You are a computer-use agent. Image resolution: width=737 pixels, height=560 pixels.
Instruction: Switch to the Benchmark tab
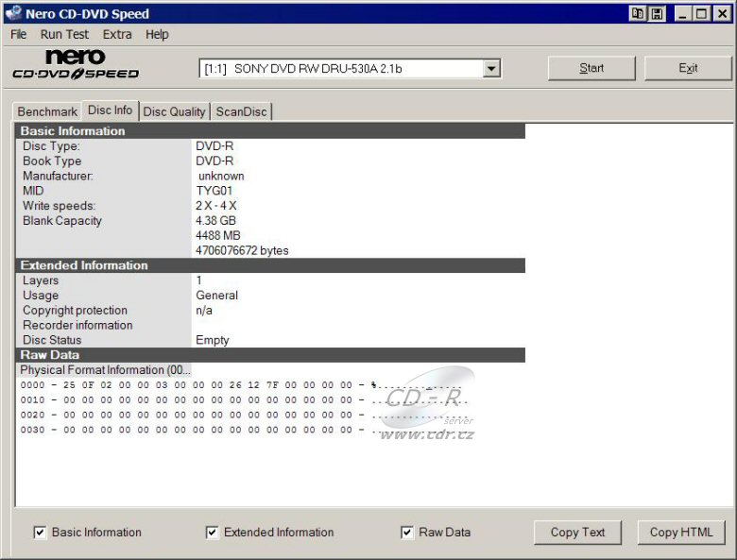(47, 111)
